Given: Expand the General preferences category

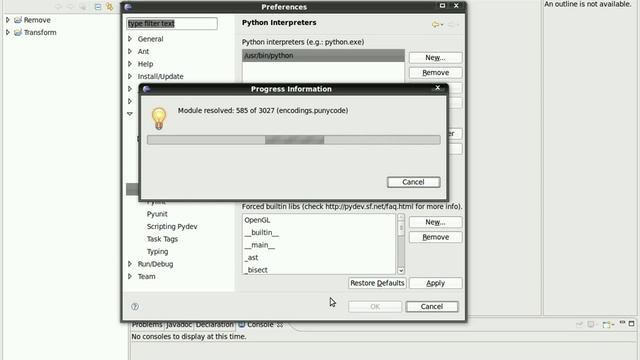Looking at the screenshot, I should [130, 39].
